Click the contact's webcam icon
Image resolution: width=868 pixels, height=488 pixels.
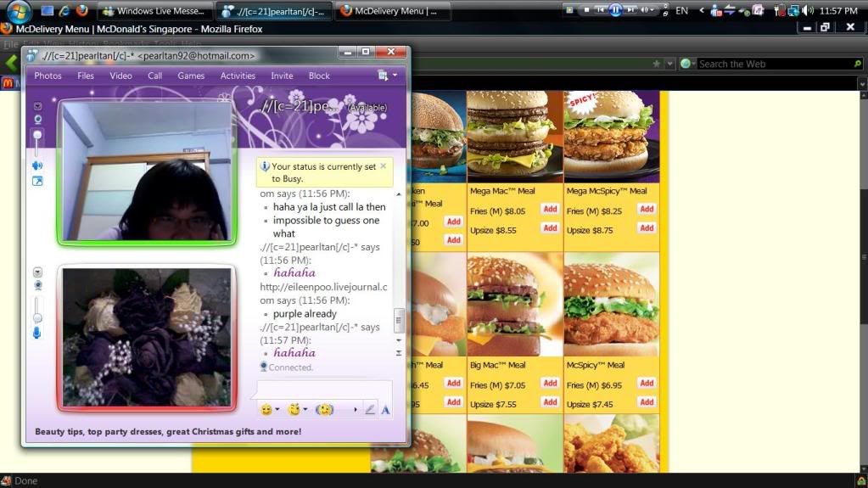point(37,119)
